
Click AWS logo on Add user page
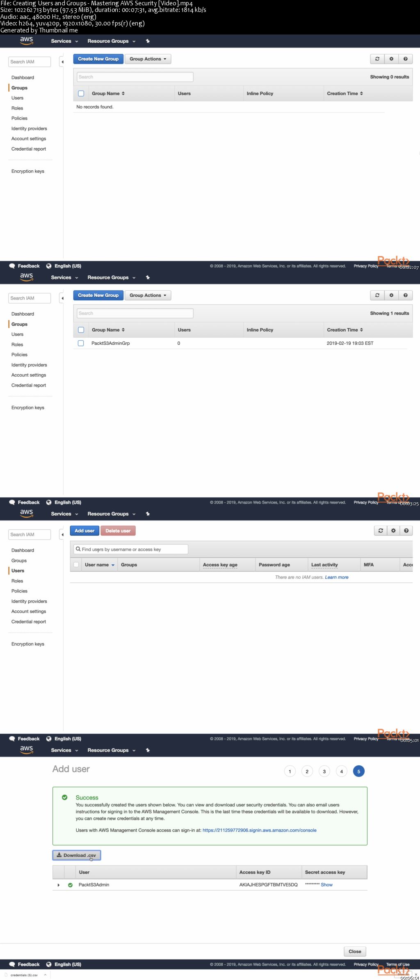click(26, 750)
